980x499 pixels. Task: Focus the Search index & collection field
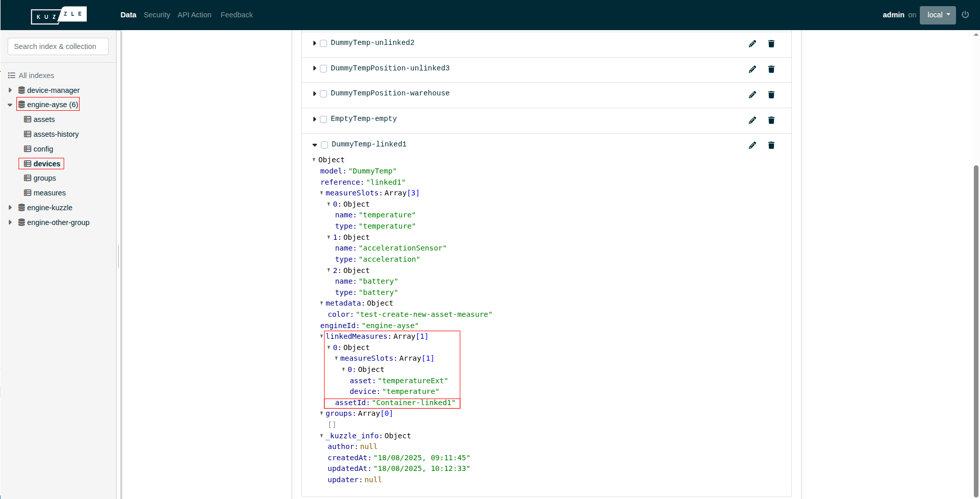click(58, 46)
